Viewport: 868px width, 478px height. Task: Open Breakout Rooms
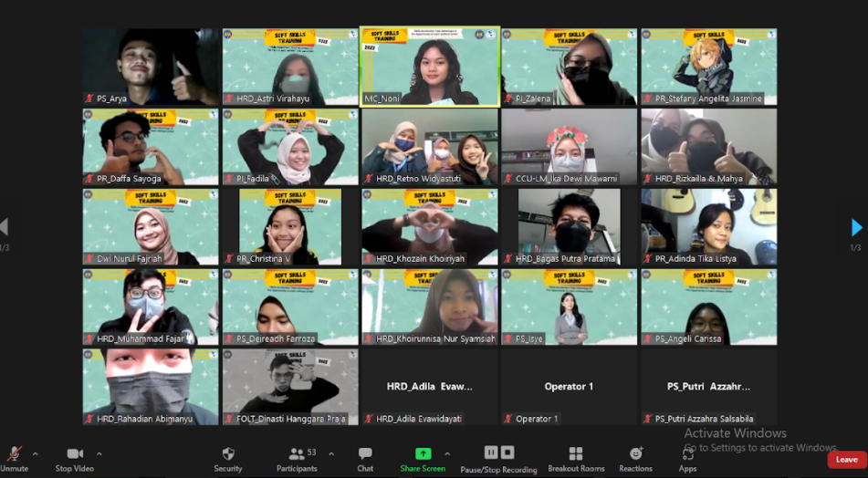[x=576, y=454]
